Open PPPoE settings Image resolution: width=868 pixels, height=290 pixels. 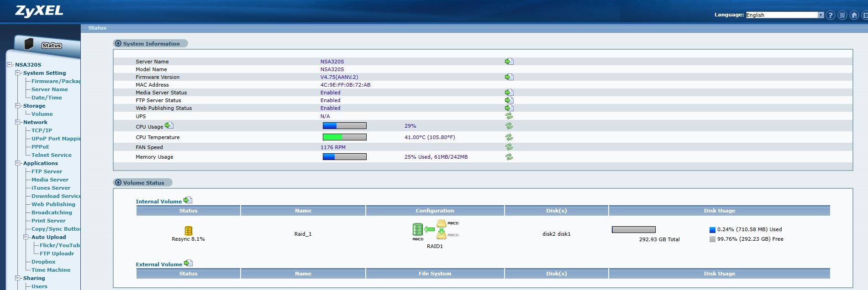40,147
